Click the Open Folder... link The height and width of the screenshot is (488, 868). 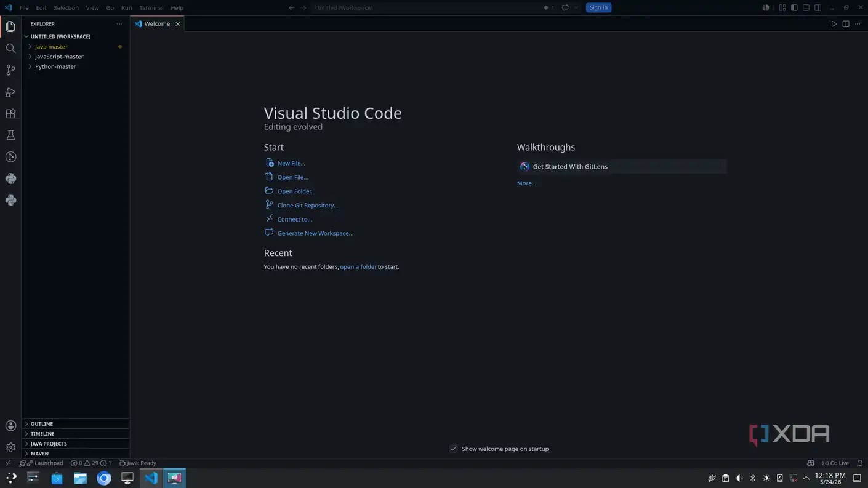click(x=296, y=191)
